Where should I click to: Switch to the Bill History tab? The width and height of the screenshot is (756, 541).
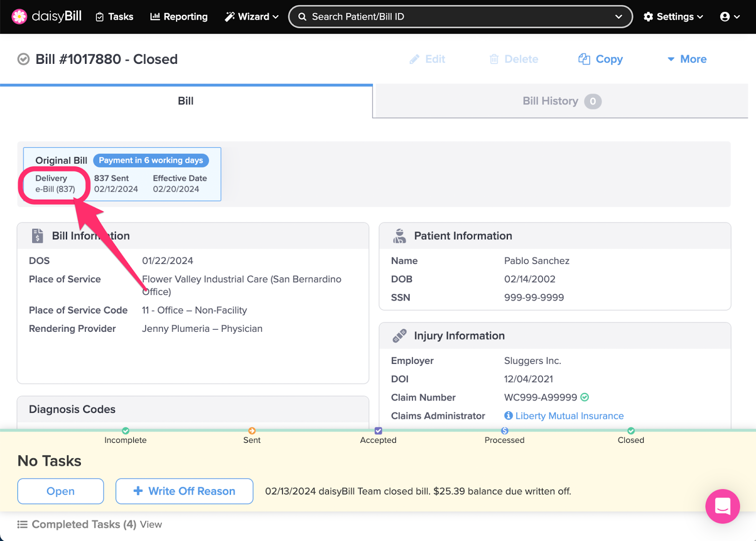(560, 101)
